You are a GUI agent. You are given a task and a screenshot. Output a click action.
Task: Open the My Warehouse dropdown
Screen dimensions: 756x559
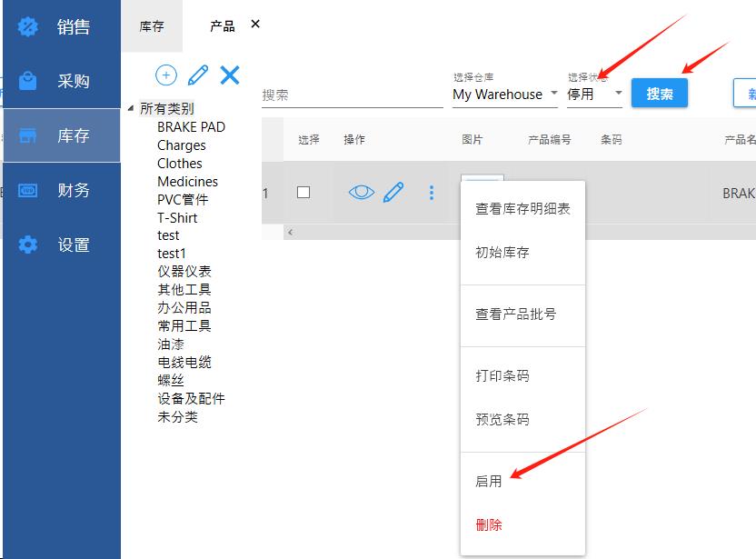tap(505, 95)
